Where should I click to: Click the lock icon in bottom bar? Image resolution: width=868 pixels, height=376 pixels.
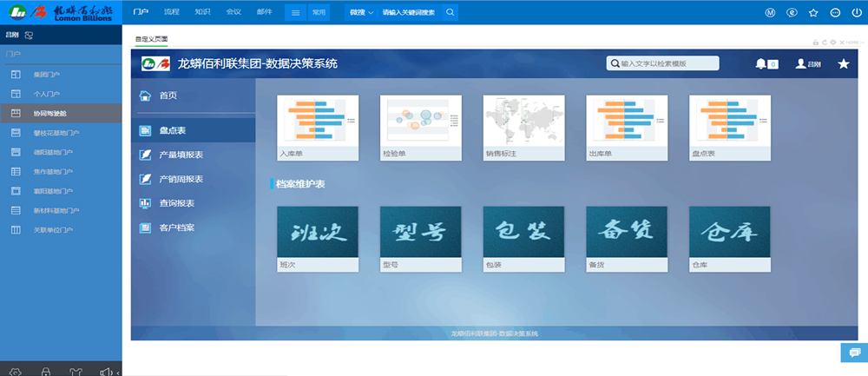point(47,371)
